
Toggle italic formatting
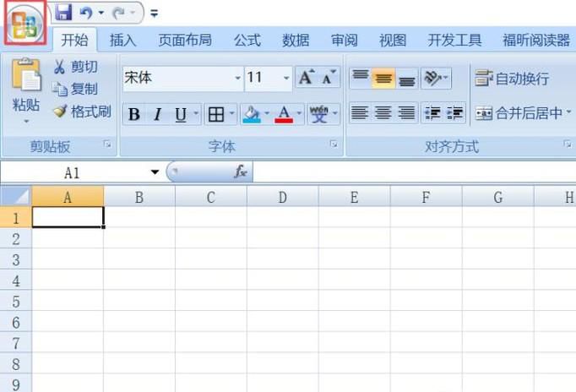coord(158,114)
